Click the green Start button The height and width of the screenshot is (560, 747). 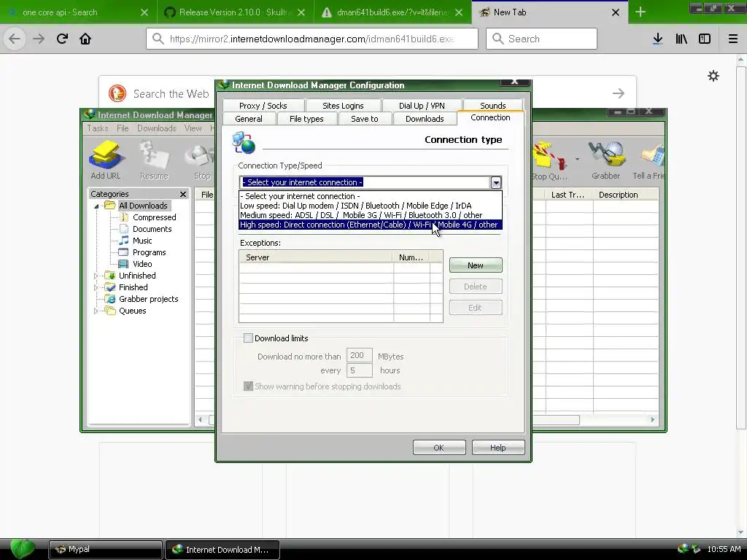[22, 549]
